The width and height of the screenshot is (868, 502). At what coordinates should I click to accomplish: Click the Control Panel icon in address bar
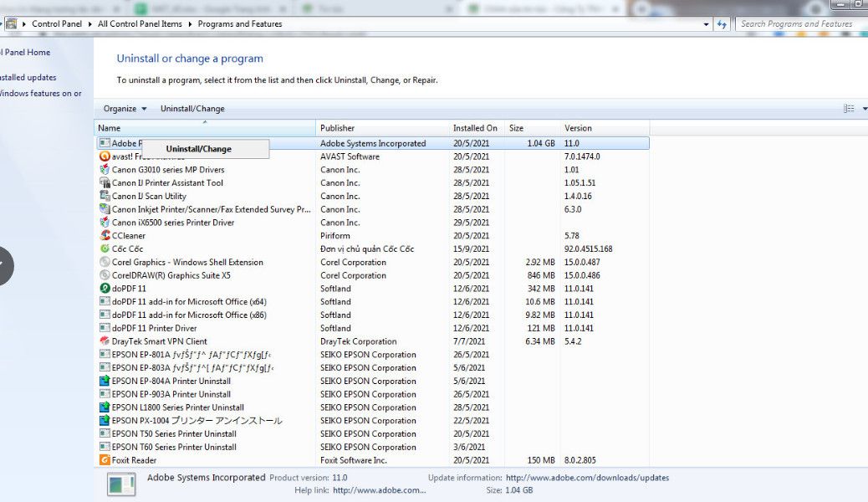tap(11, 23)
